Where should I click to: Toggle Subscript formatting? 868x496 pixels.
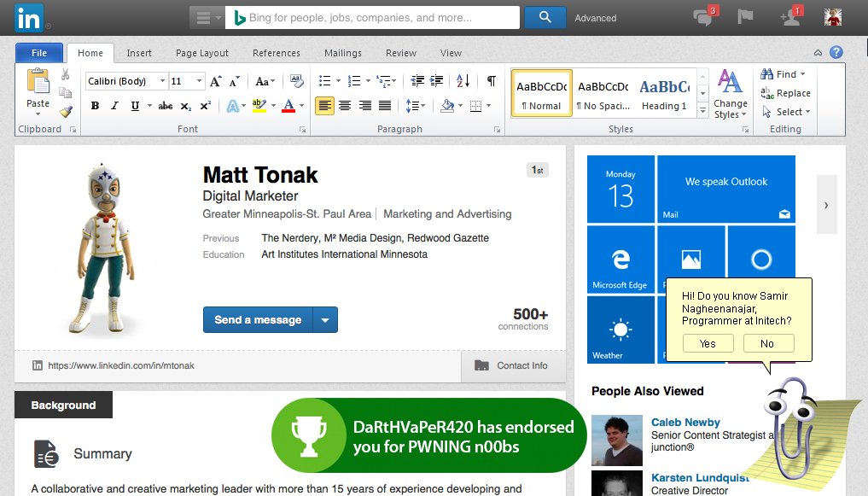(186, 106)
